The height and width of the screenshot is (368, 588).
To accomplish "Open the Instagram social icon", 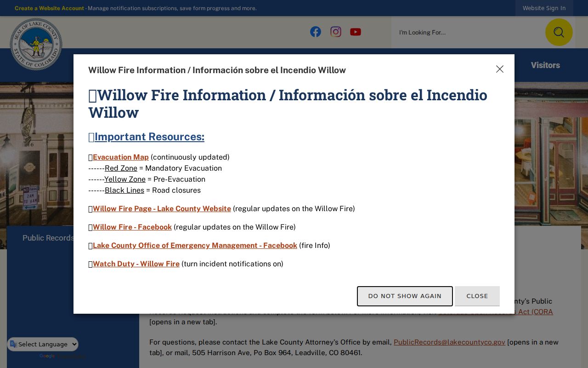I will [x=336, y=32].
